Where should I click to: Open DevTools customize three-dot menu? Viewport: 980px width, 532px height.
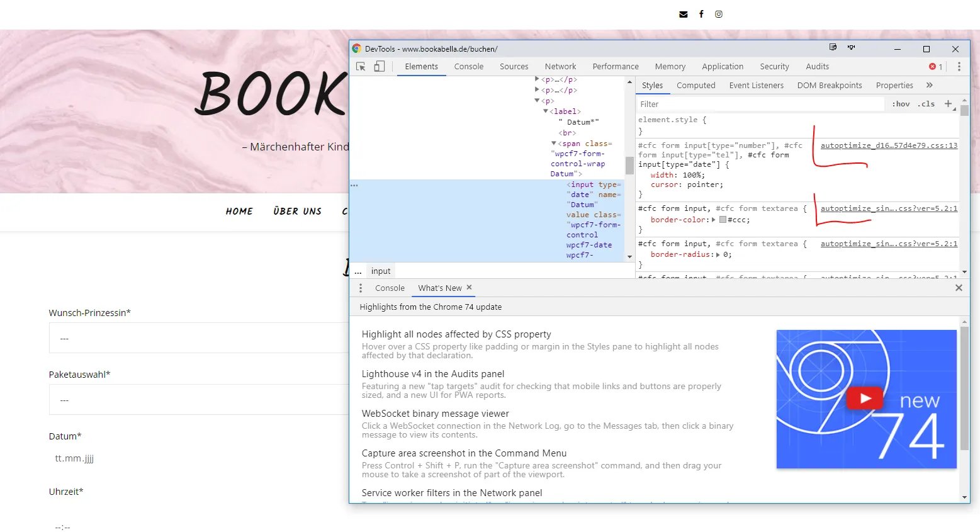tap(959, 67)
